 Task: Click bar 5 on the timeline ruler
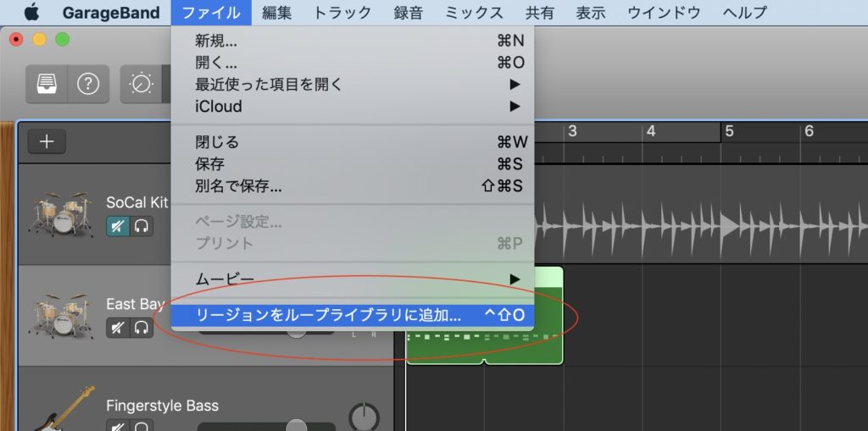tap(729, 132)
